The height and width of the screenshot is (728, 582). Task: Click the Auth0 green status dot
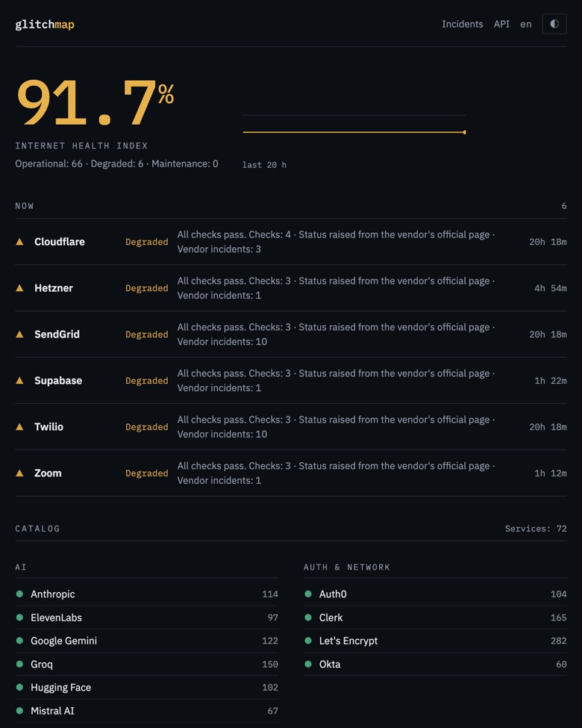(308, 594)
